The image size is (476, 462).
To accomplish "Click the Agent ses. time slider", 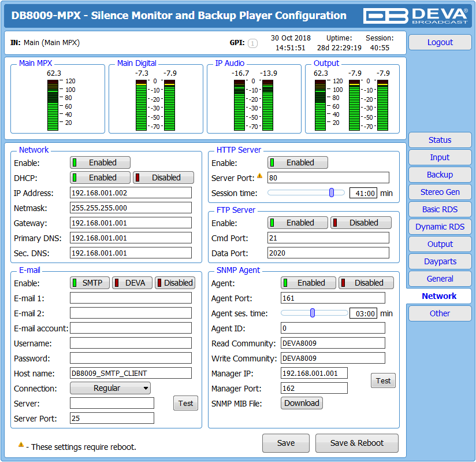I will (x=314, y=313).
